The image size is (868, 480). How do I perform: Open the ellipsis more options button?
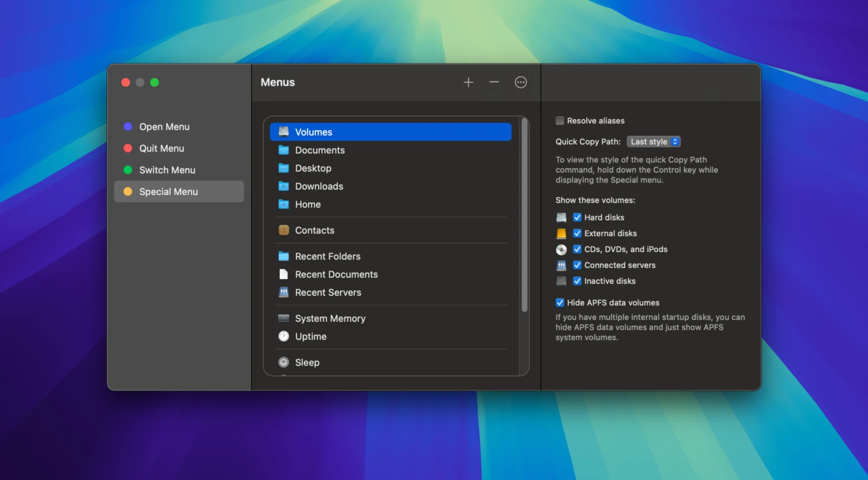(x=520, y=83)
